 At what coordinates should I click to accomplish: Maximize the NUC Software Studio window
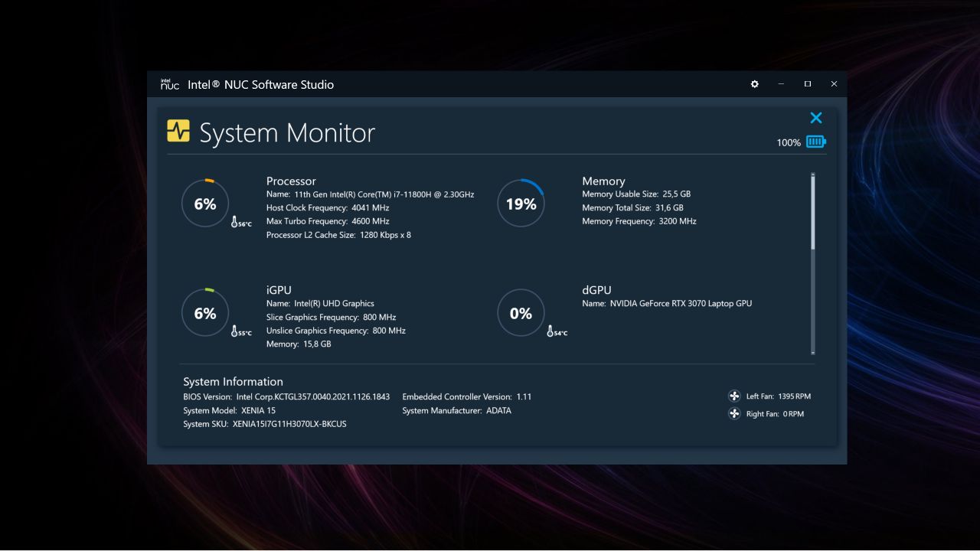(807, 84)
